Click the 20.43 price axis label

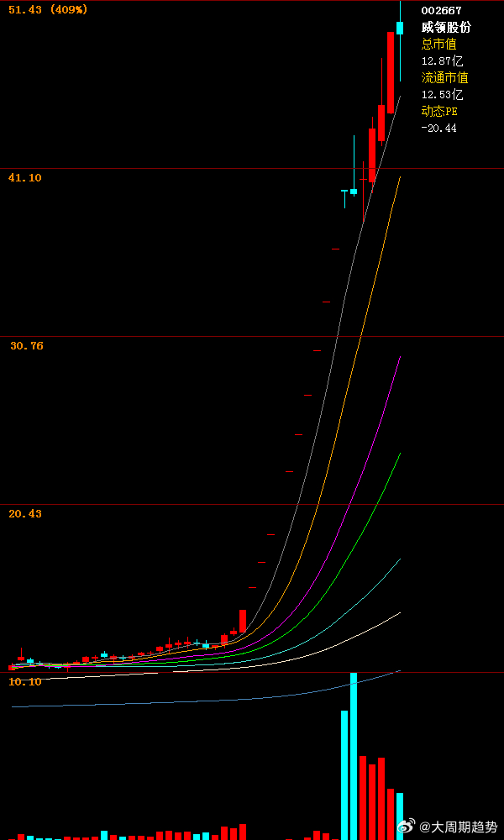(24, 514)
